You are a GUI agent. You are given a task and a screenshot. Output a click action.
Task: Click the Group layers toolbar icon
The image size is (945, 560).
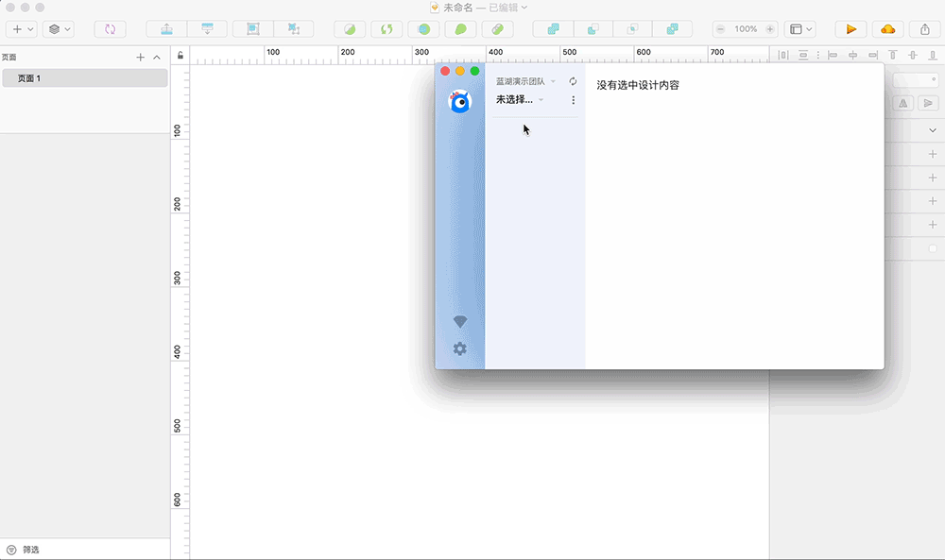click(x=253, y=29)
